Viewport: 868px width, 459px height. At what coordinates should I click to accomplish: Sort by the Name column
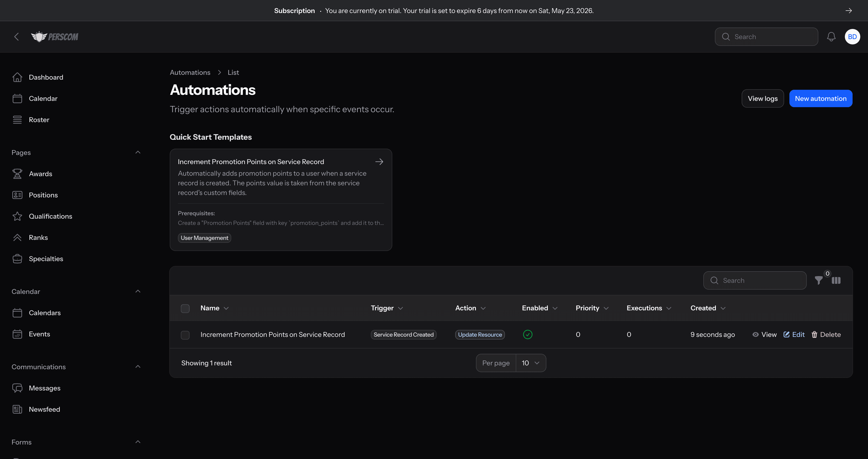[215, 308]
